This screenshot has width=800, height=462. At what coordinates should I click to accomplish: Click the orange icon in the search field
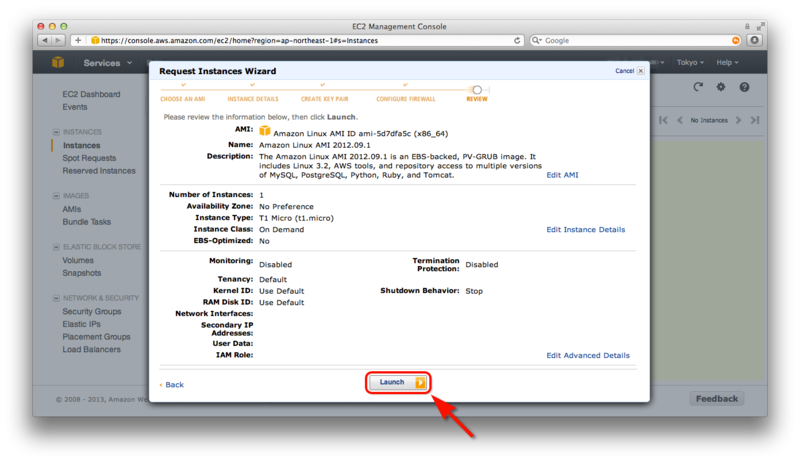point(735,40)
